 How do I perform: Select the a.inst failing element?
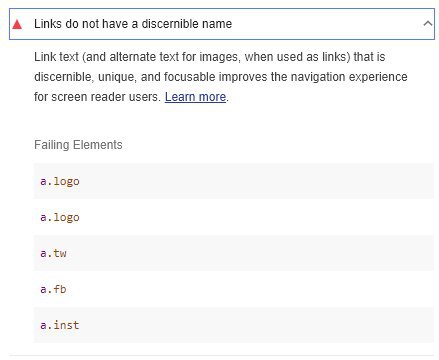click(60, 325)
